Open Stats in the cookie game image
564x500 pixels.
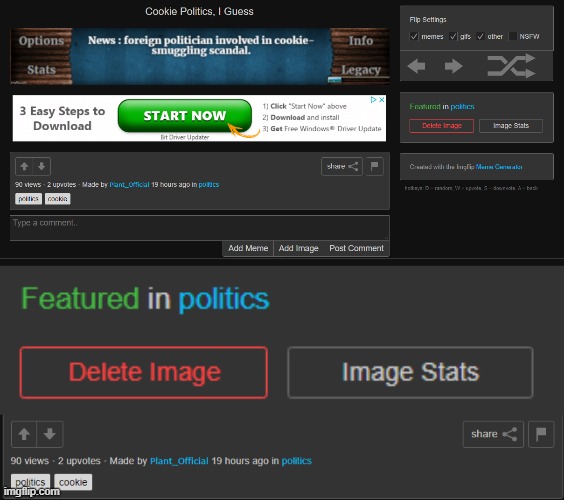pyautogui.click(x=41, y=69)
